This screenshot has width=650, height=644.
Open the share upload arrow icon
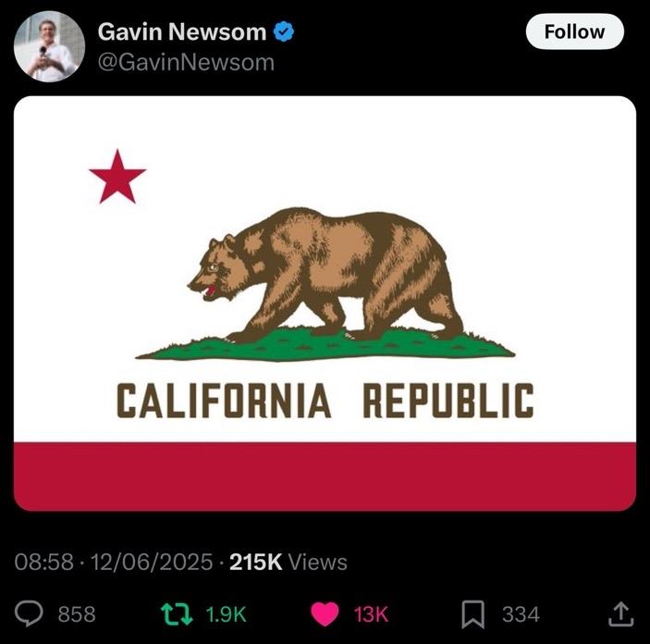click(620, 613)
